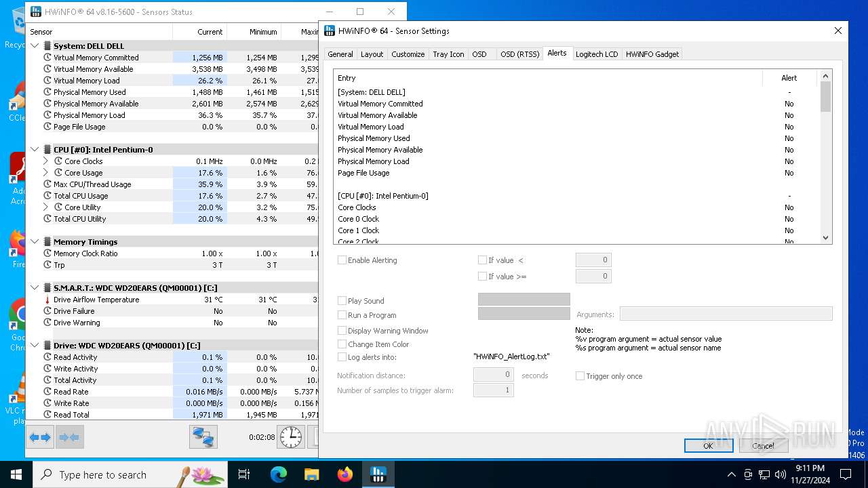Switch to the Customize tab
The height and width of the screenshot is (488, 868).
click(x=408, y=54)
